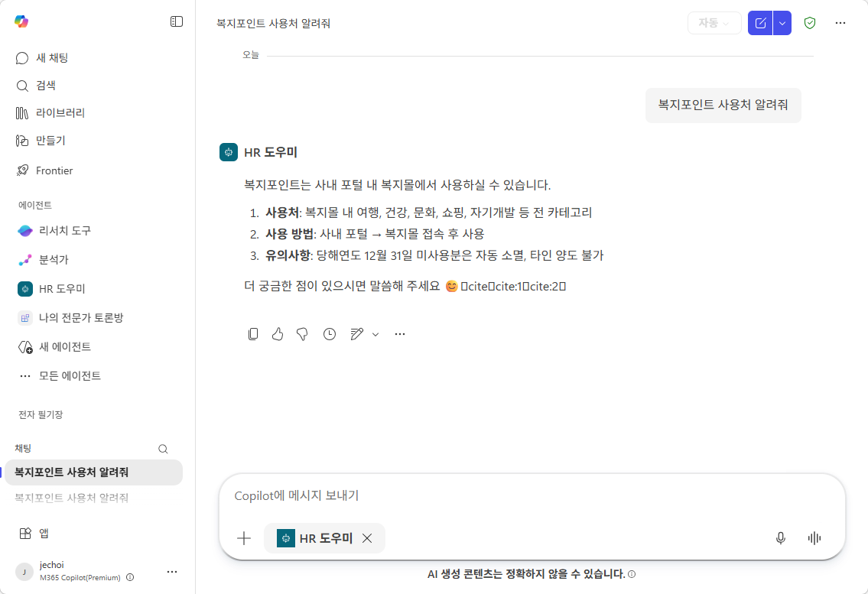
Task: Open 검색 in the sidebar
Action: [36, 86]
